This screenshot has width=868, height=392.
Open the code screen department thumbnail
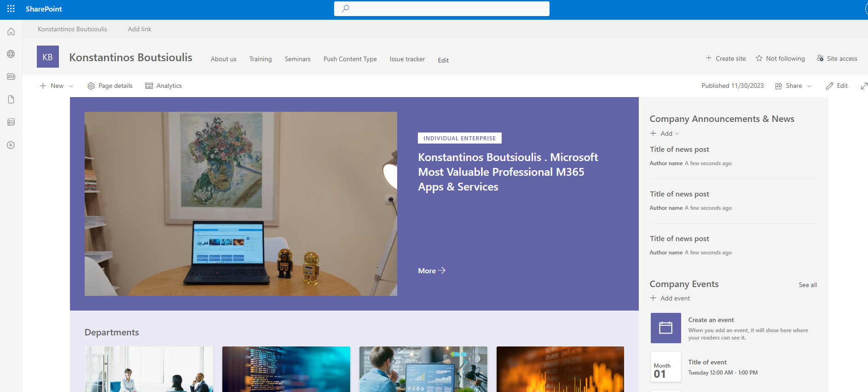(x=286, y=369)
